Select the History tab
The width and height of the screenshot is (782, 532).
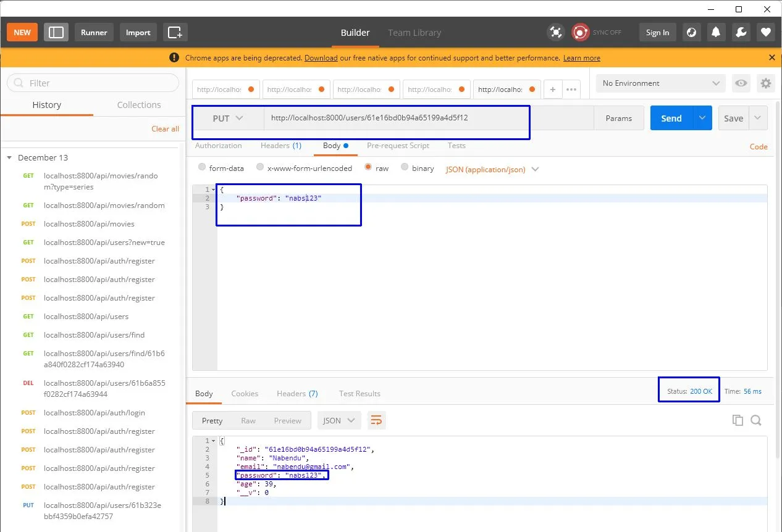pyautogui.click(x=46, y=105)
